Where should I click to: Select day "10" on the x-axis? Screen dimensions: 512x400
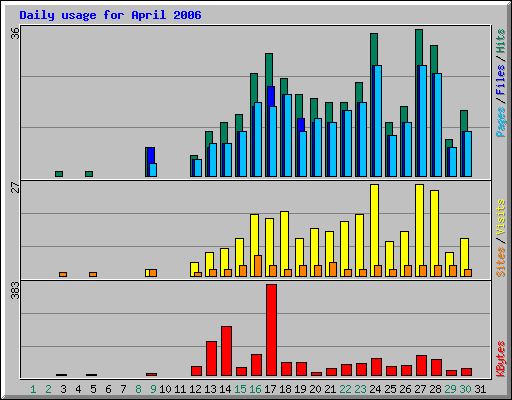[165, 389]
